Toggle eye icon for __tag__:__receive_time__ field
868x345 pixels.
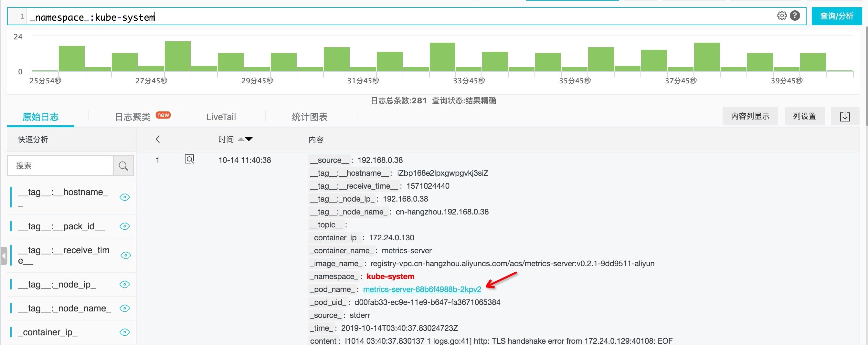coord(126,256)
